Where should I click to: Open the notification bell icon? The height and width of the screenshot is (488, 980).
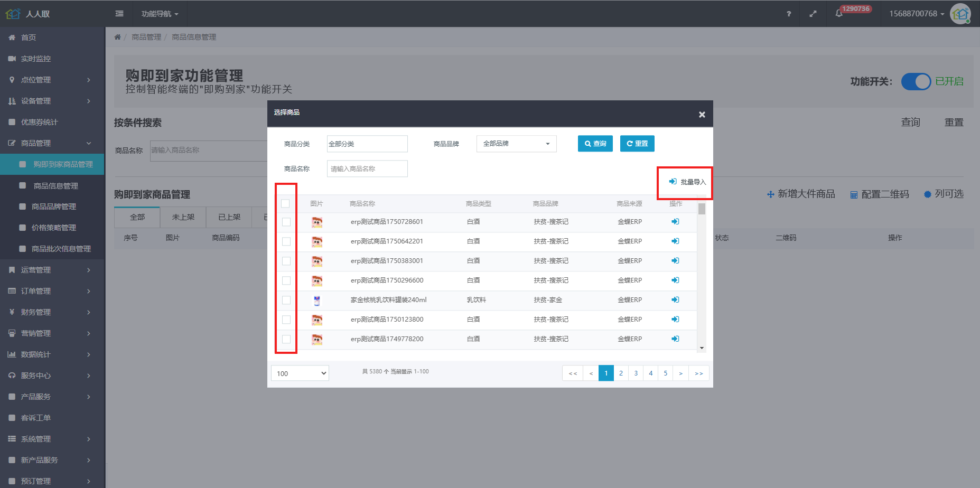838,14
